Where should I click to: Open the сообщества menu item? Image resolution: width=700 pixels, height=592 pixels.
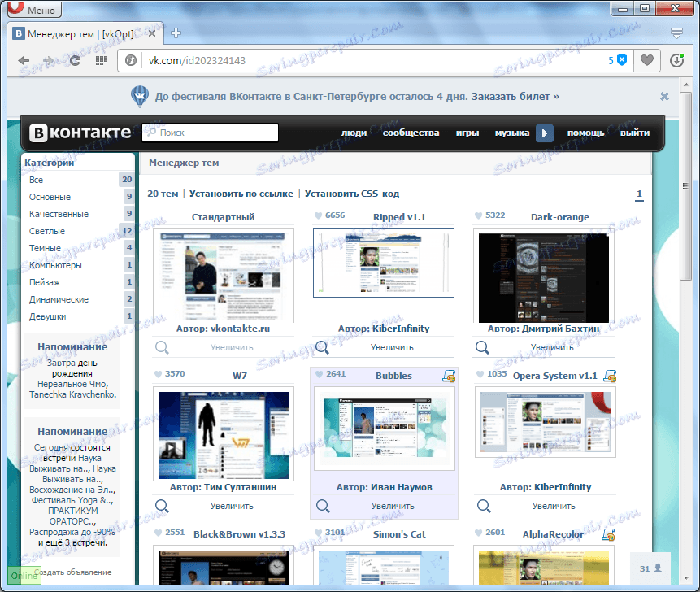tap(411, 133)
